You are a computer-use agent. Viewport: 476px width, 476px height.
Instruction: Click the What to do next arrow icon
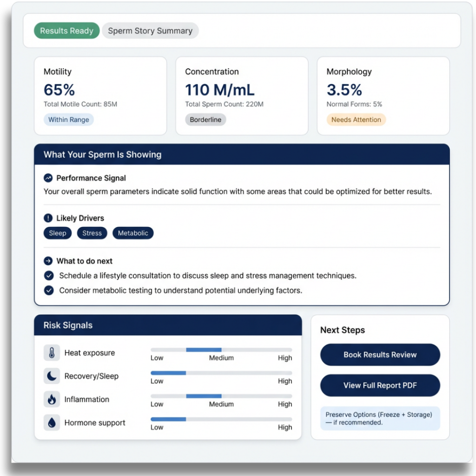pos(48,261)
